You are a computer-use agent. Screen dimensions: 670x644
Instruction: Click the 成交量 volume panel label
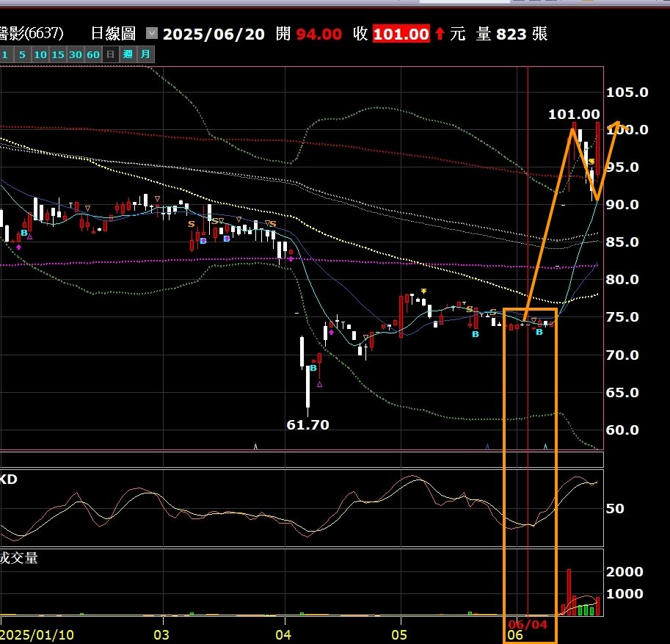coord(18,557)
